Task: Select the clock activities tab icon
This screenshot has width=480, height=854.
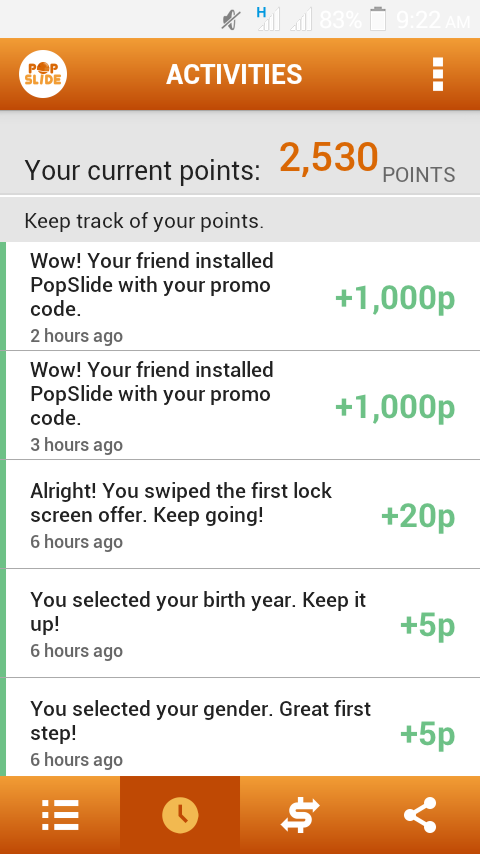Action: point(180,815)
